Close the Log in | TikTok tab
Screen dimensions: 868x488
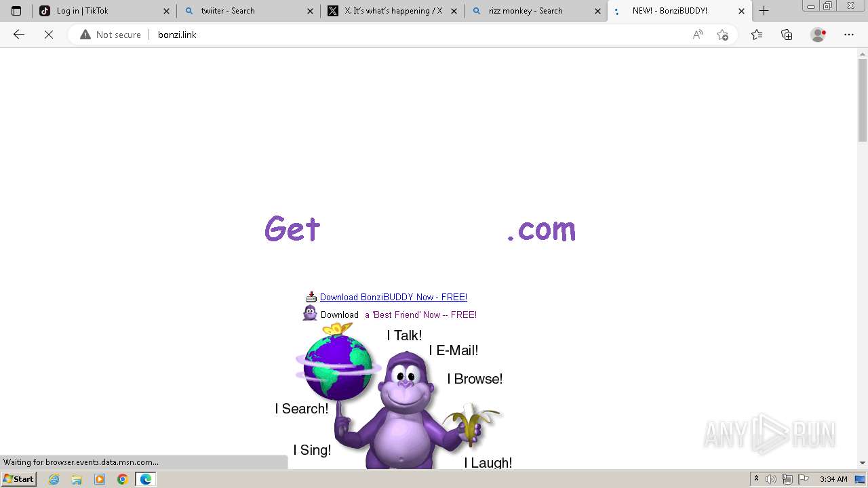tap(166, 11)
